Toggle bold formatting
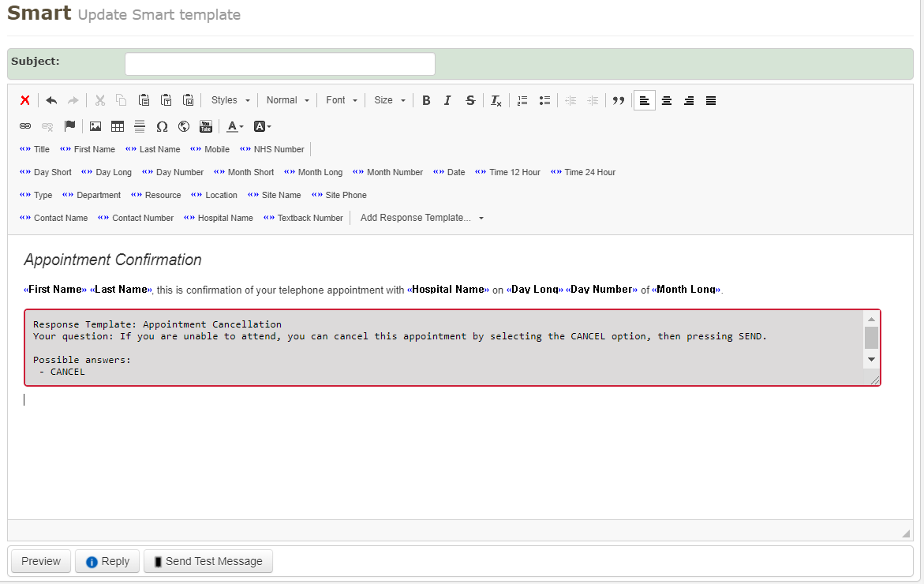924x584 pixels. coord(426,100)
